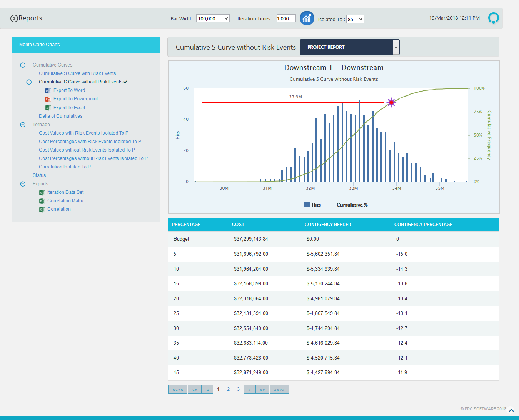Click the run simulation chart icon on toolbar
The image size is (519, 420).
(307, 18)
